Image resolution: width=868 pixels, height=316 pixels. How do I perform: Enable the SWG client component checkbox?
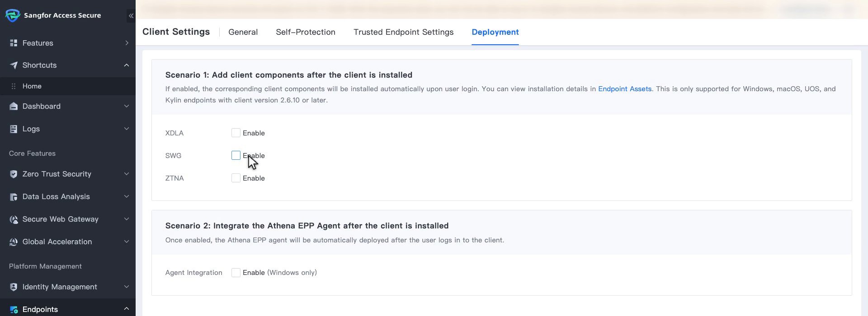(236, 155)
